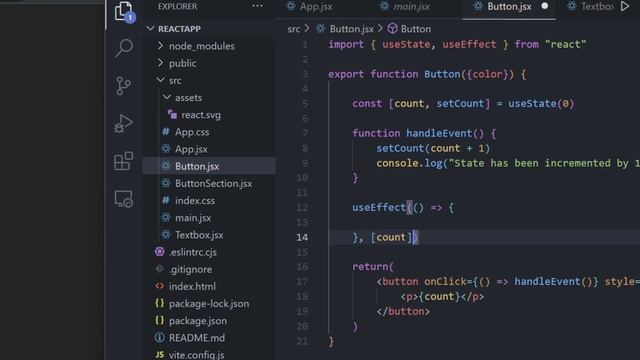The height and width of the screenshot is (360, 640).
Task: Click the EXPLORER panel title
Action: click(177, 7)
